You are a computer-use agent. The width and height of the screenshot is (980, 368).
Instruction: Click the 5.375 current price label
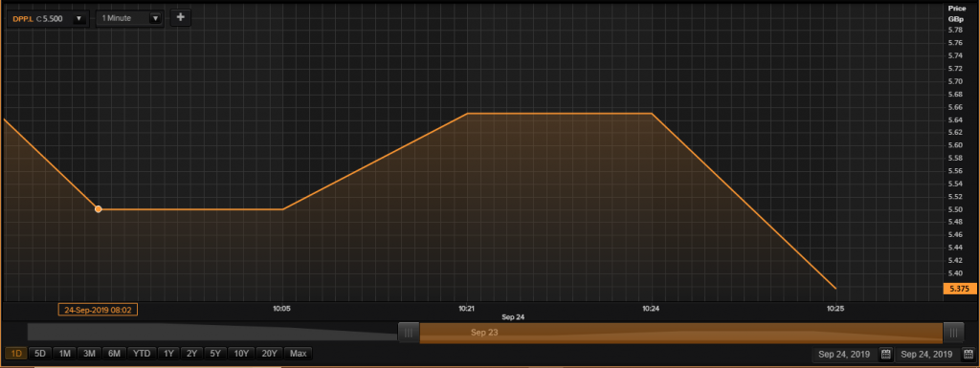[x=959, y=289]
